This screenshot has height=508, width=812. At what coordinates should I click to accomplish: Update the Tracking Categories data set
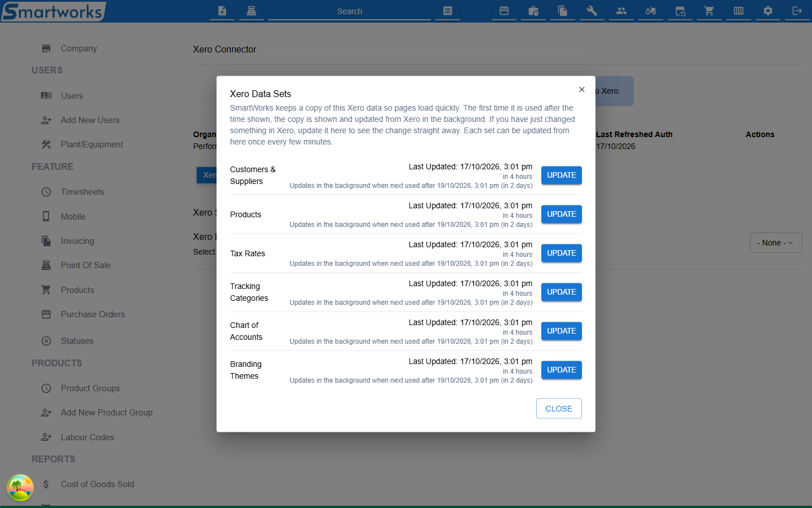562,292
